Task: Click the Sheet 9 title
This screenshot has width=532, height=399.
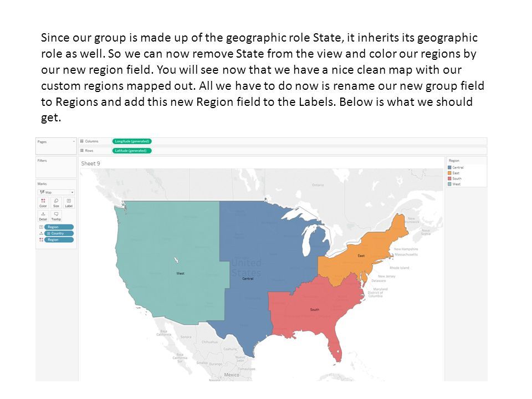Action: tap(90, 163)
